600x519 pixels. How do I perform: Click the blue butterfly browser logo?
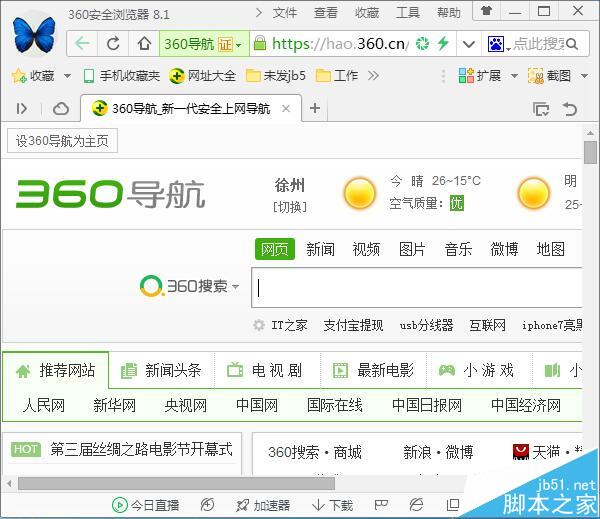(34, 34)
